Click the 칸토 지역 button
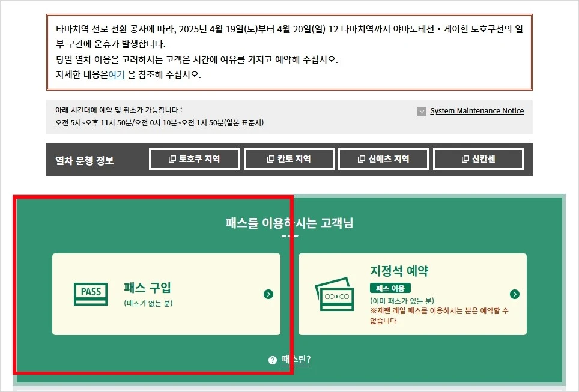 (x=289, y=158)
